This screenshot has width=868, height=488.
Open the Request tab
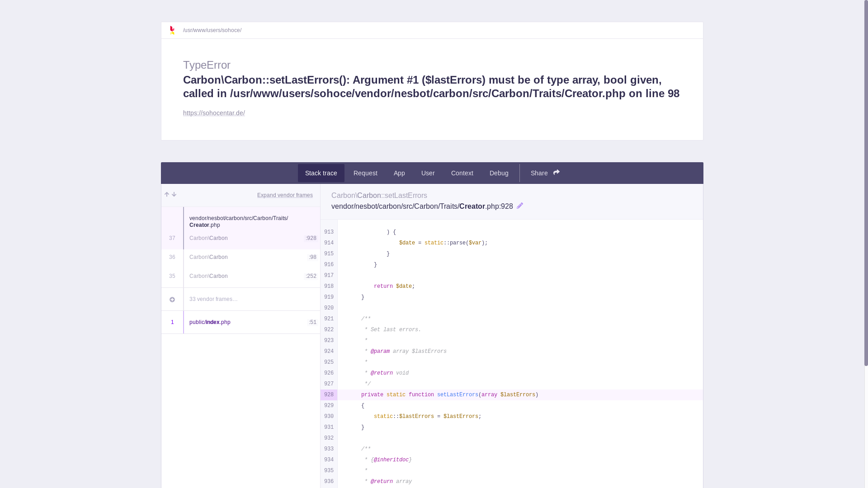pos(365,173)
